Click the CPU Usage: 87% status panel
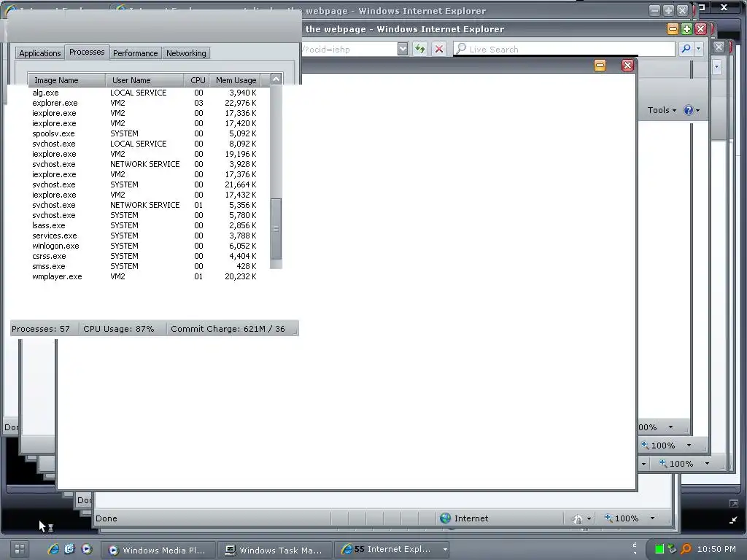Image resolution: width=747 pixels, height=560 pixels. click(123, 329)
